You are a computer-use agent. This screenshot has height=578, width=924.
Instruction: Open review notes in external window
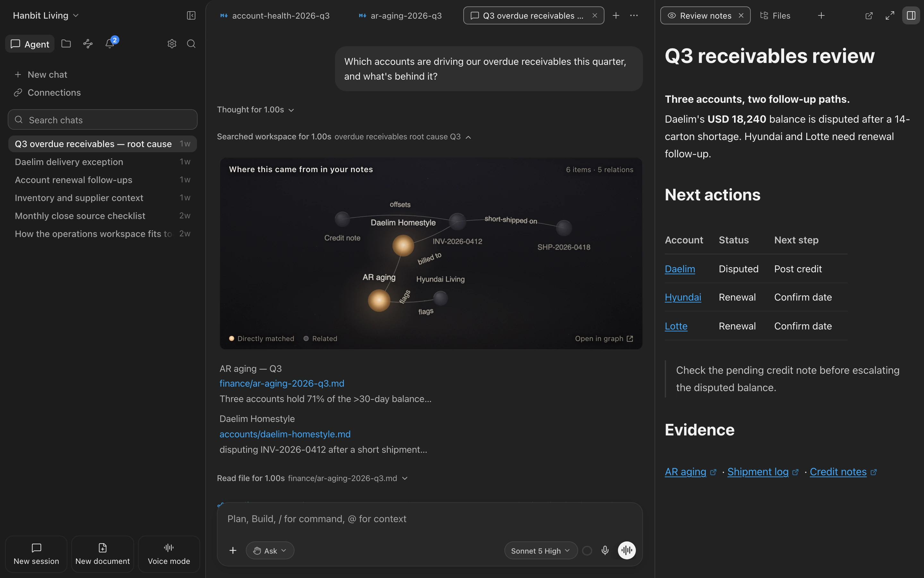tap(869, 16)
